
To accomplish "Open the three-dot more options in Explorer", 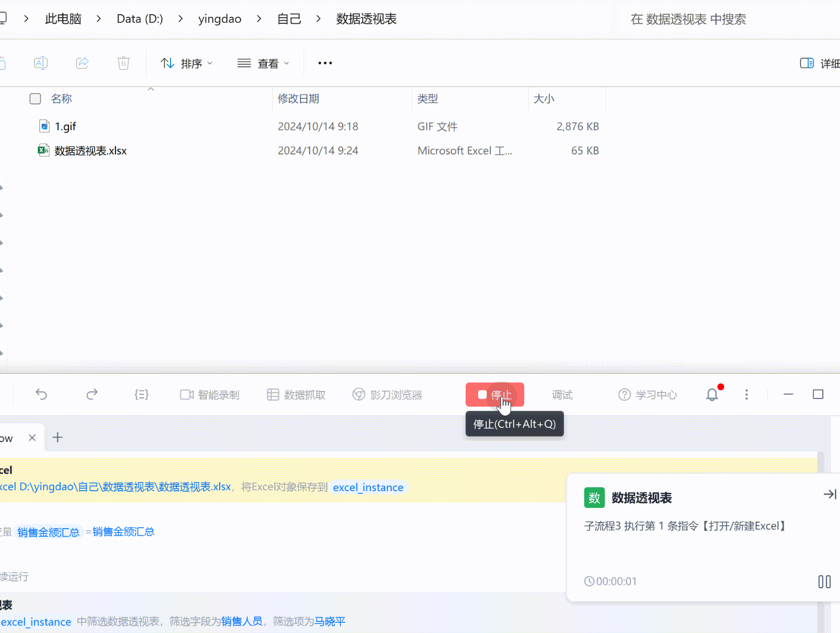I will coord(325,63).
